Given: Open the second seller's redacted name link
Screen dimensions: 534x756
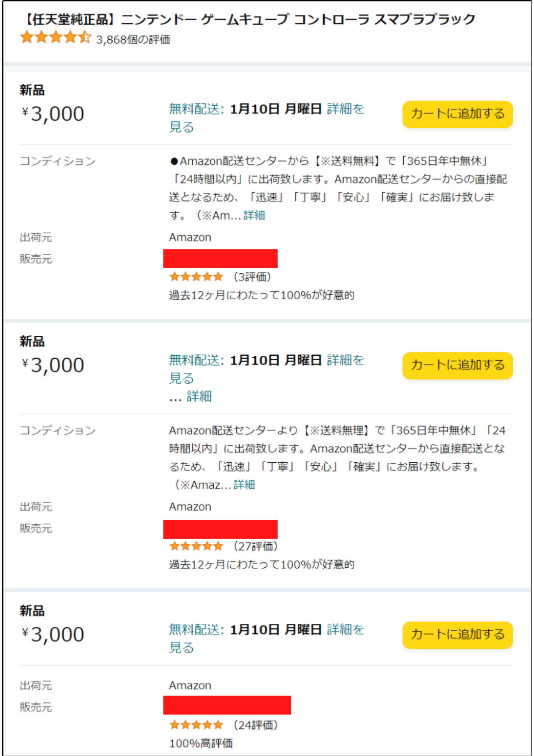Looking at the screenshot, I should click(x=220, y=529).
